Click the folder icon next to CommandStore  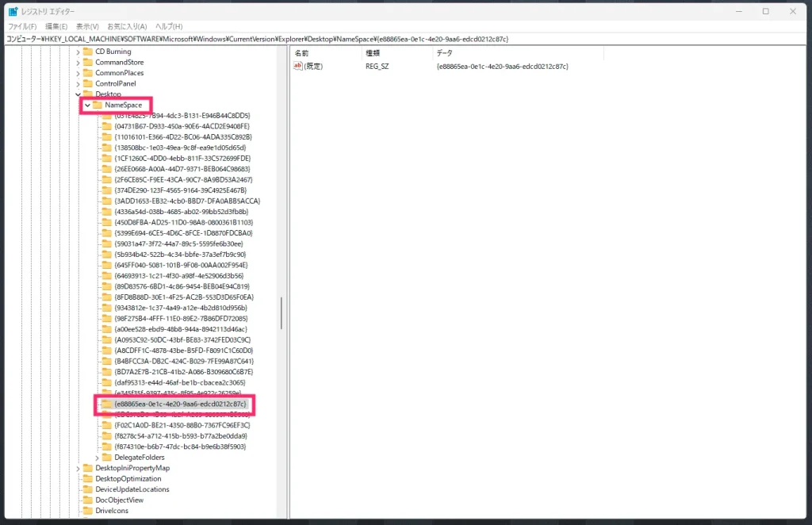[87, 62]
